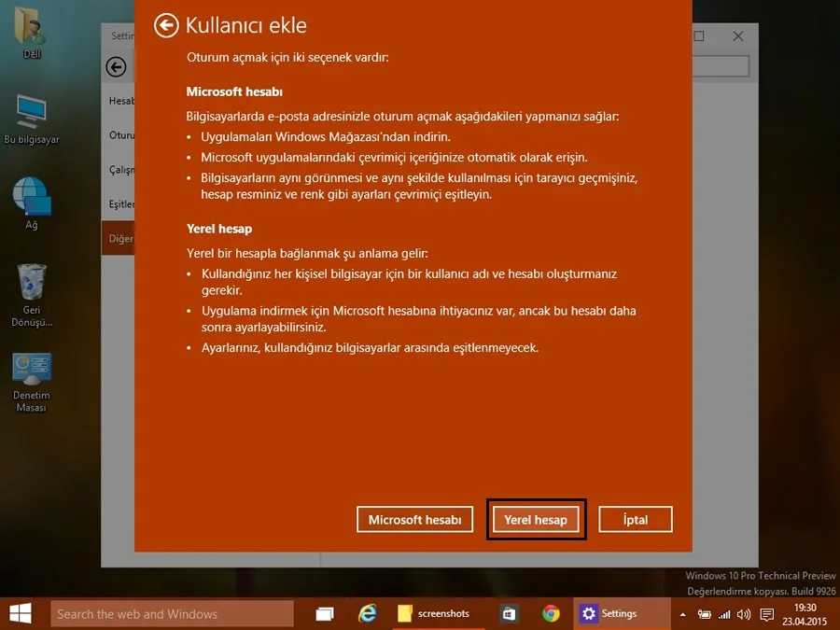Check the battery status tray icon
Screen dimensions: 840x630
pos(704,615)
